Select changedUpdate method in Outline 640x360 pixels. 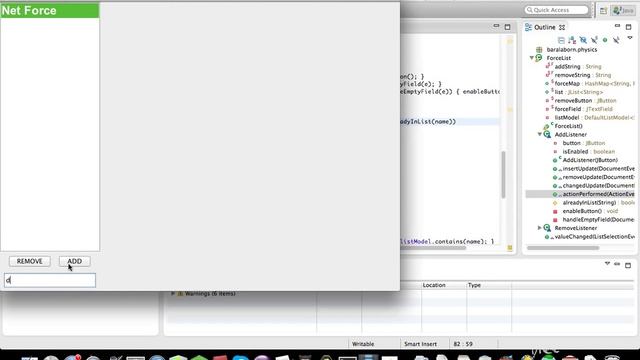[598, 186]
